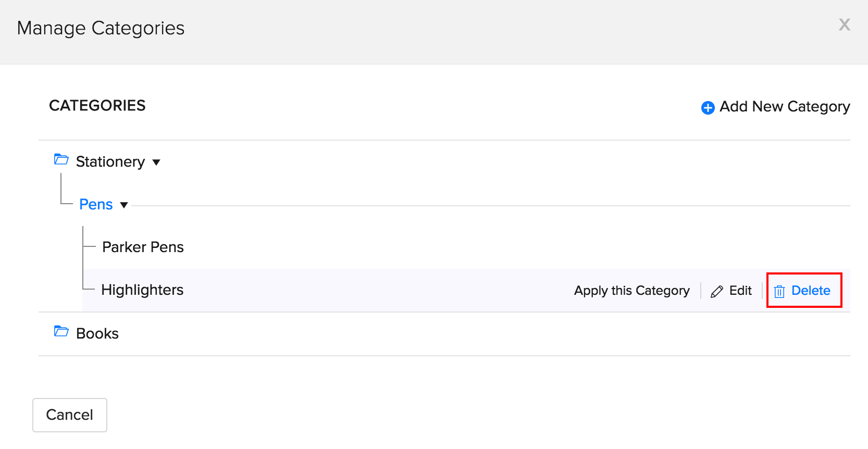
Task: Click the Manage Categories dialog title
Action: 101,28
